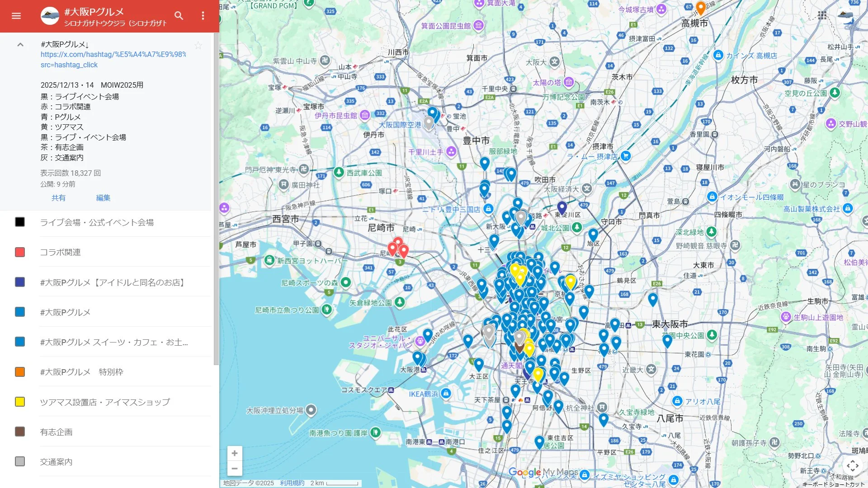This screenshot has height=488, width=868.
Task: Click the pan compass control on map
Action: (853, 466)
